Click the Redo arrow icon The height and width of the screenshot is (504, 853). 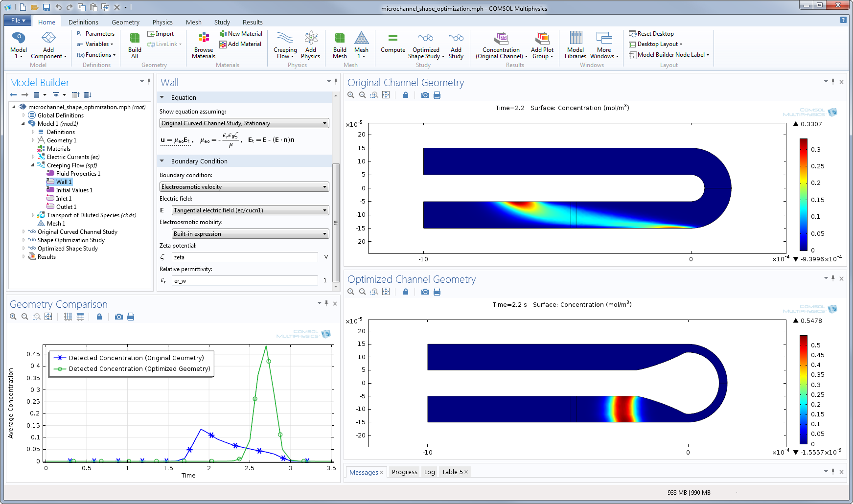pyautogui.click(x=70, y=7)
